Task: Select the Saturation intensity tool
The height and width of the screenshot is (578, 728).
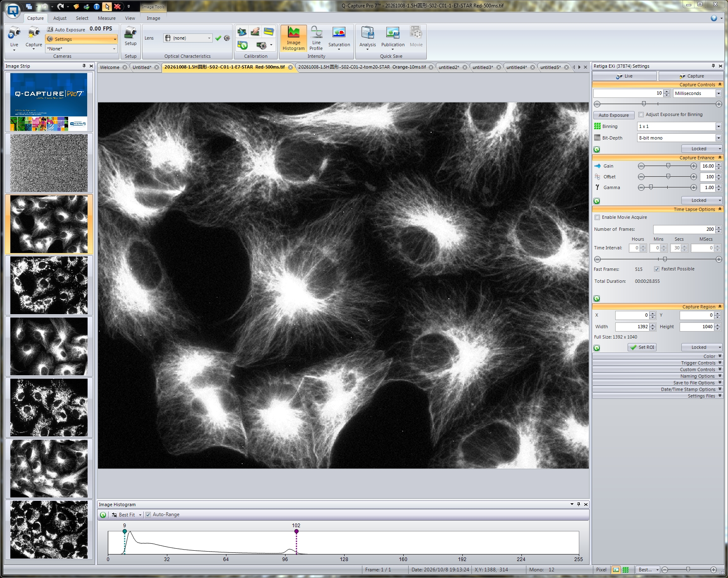Action: tap(339, 38)
